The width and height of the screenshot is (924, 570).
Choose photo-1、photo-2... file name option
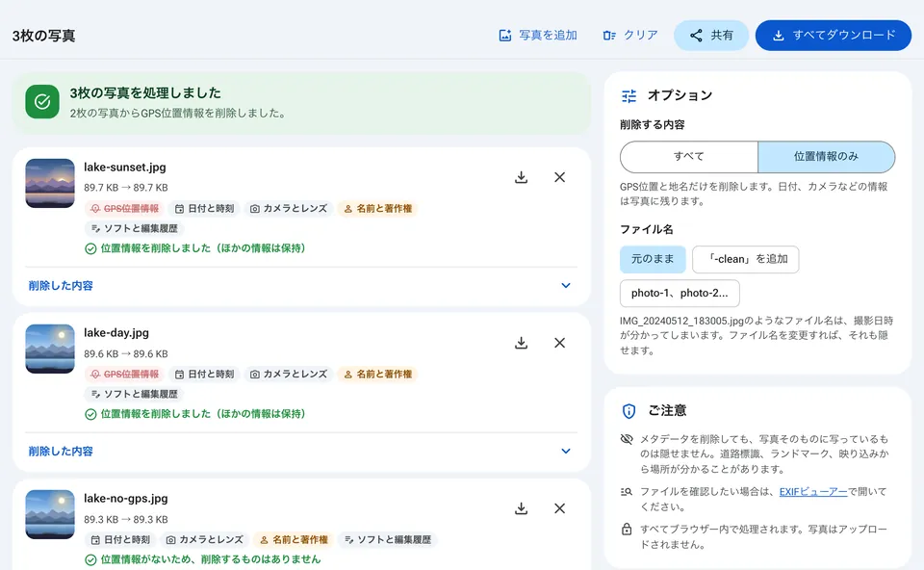pos(680,293)
